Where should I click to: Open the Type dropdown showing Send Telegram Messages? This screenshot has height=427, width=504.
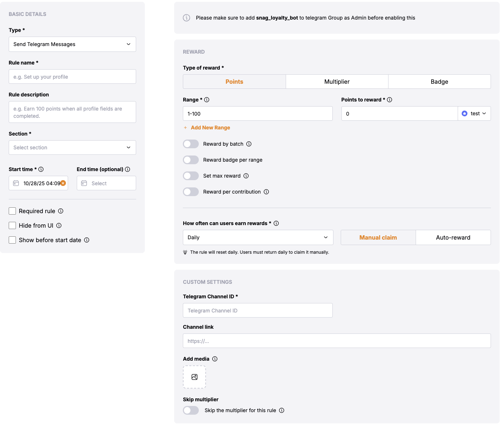(x=72, y=44)
